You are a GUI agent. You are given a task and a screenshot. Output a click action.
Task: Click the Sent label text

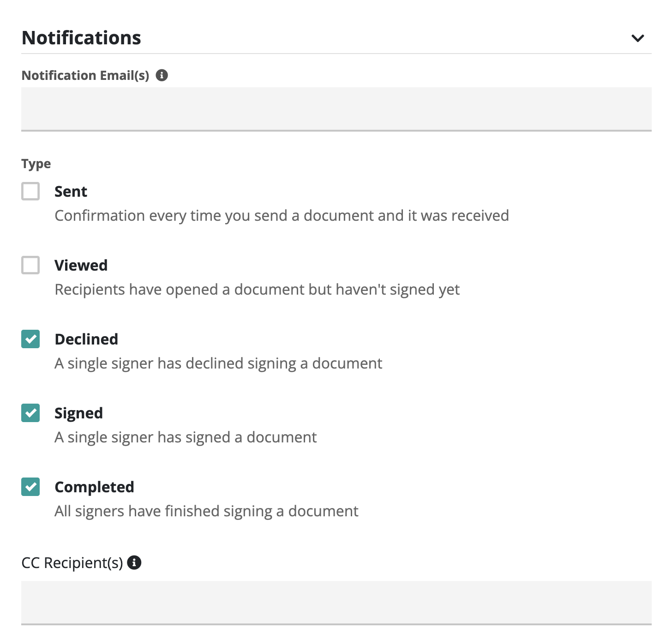71,191
